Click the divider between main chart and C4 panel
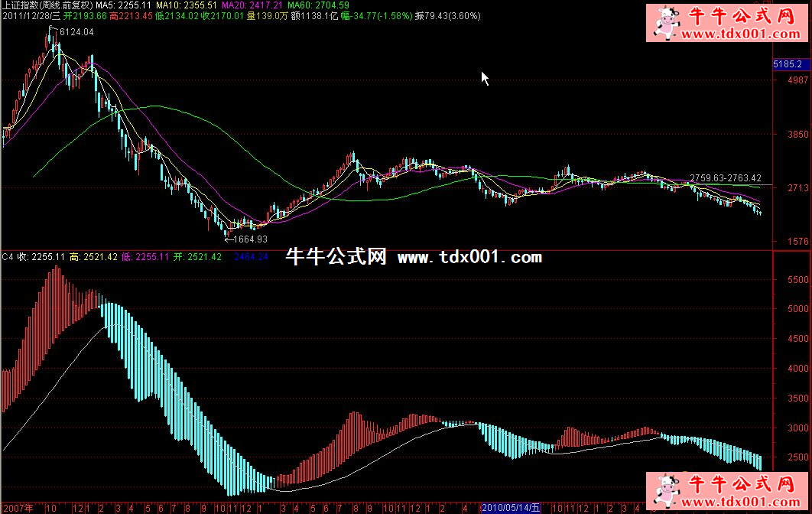The image size is (812, 514). 382,249
